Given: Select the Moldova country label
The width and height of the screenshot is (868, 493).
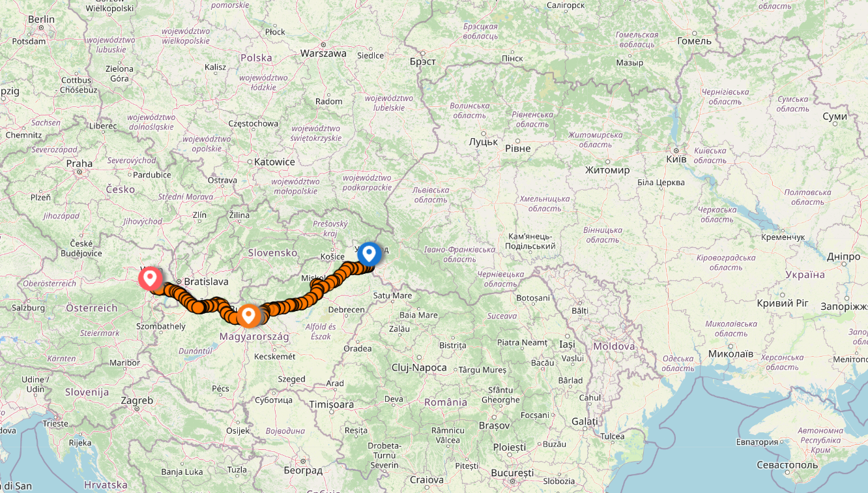Looking at the screenshot, I should tap(613, 346).
